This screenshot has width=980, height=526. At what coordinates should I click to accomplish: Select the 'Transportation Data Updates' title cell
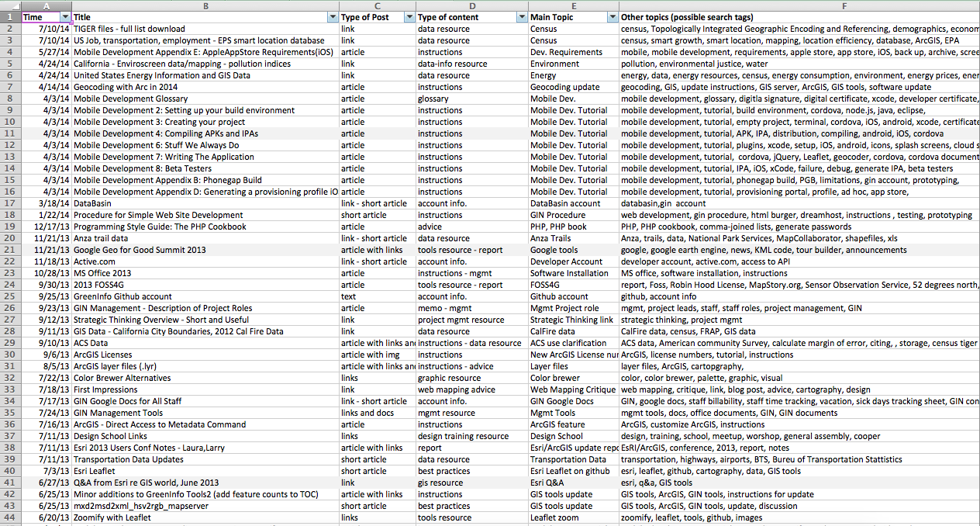[205, 459]
